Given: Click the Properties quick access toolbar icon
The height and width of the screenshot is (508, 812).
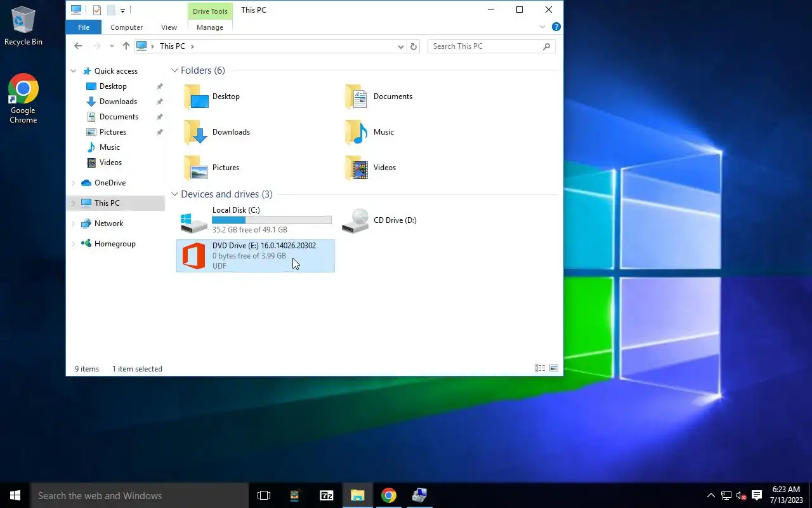Looking at the screenshot, I should 97,10.
